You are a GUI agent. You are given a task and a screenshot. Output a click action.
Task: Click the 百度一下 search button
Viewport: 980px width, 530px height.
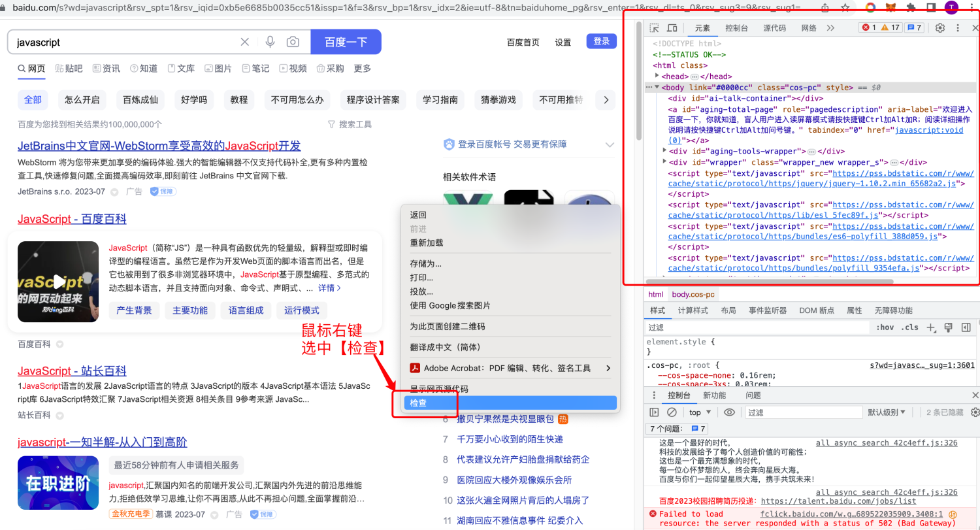click(346, 42)
